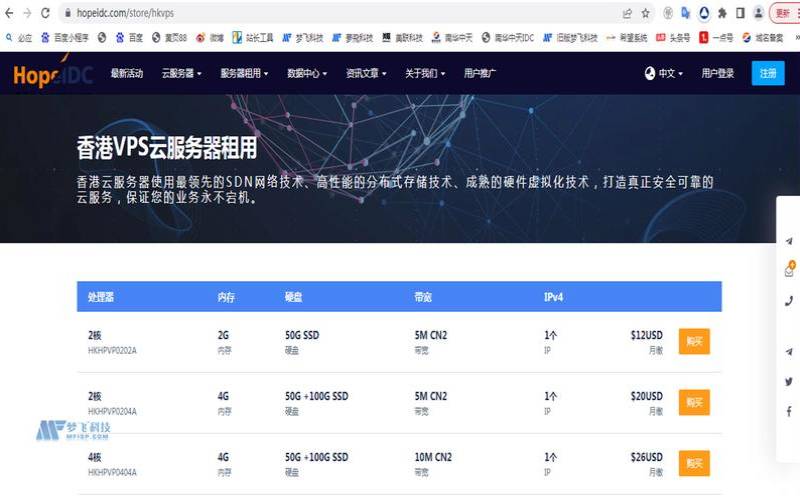
Task: Open the 最新活动 menu item
Action: click(127, 74)
